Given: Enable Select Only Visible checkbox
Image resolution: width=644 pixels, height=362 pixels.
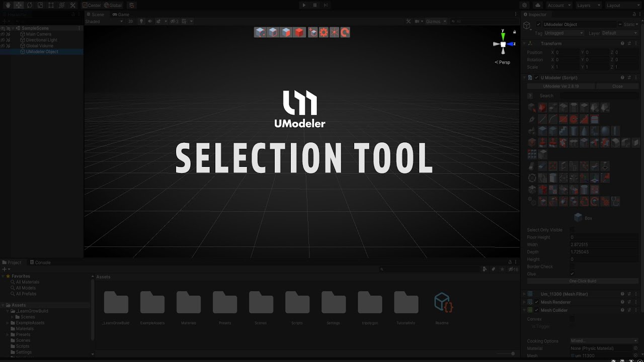Looking at the screenshot, I should point(572,230).
